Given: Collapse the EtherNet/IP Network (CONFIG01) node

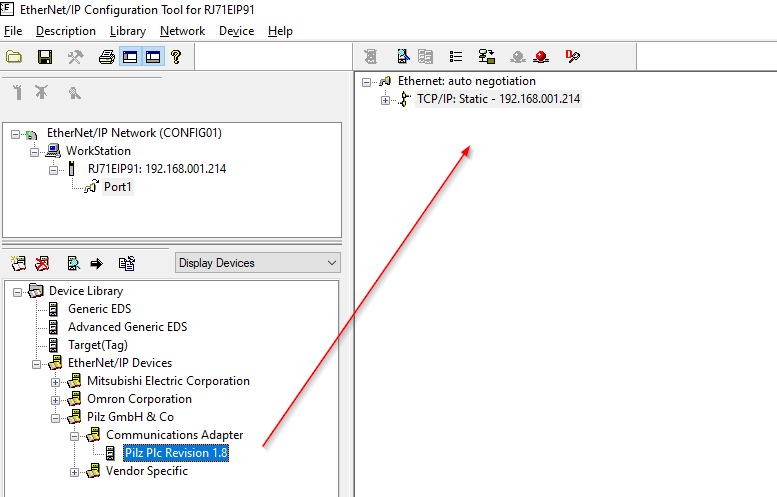Looking at the screenshot, I should click(16, 134).
